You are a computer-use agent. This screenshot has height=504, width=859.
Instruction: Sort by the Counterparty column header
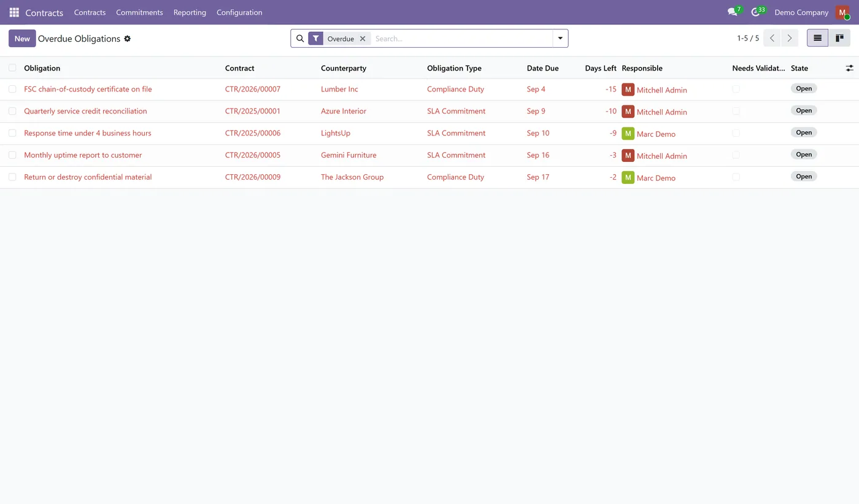coord(344,68)
